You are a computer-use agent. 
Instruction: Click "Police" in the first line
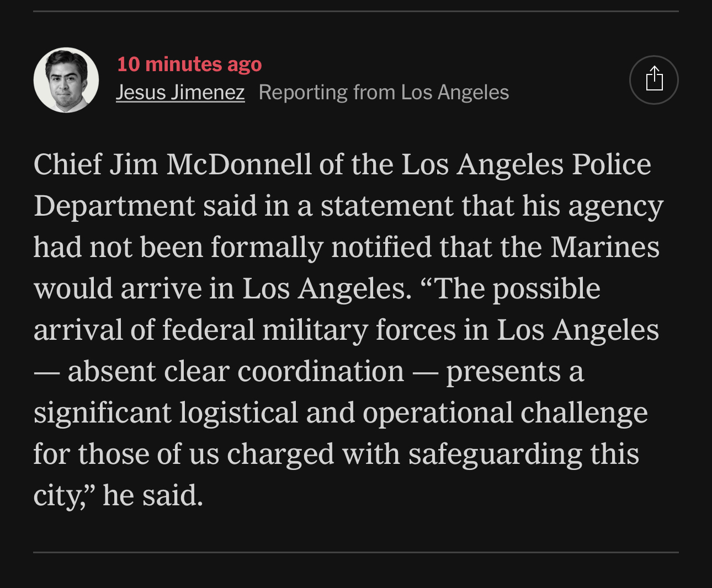click(611, 164)
